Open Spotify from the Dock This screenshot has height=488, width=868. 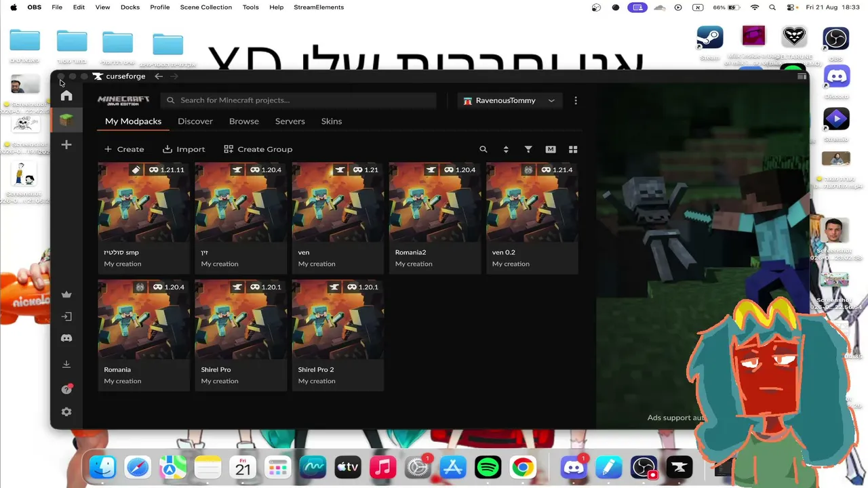click(488, 467)
